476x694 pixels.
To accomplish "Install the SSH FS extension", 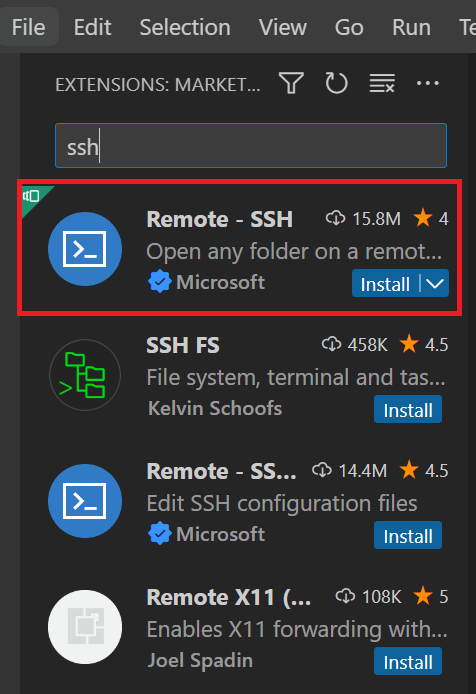I will [x=408, y=409].
